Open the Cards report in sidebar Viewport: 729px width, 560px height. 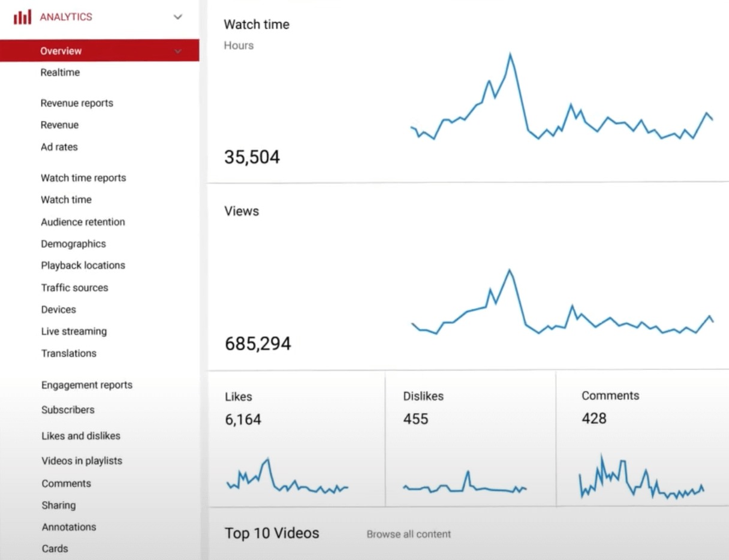(55, 549)
